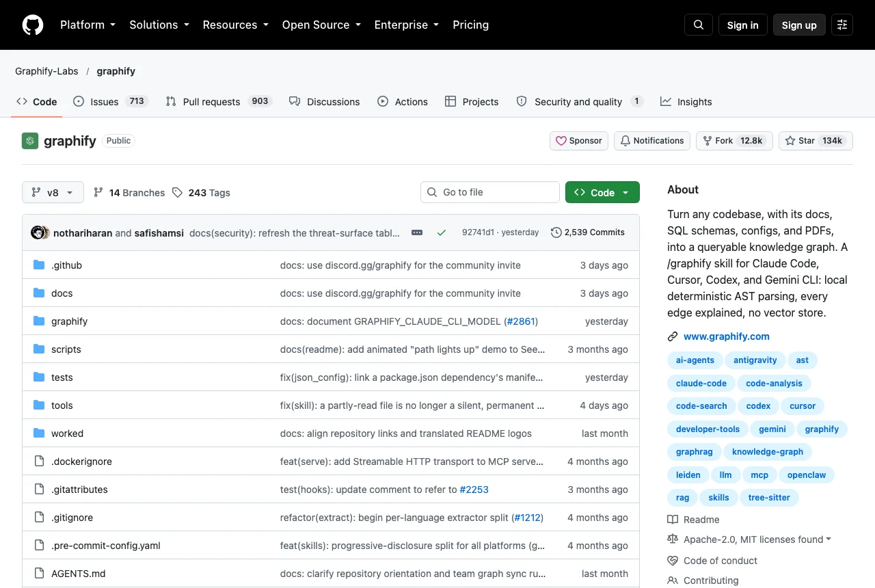
Task: Click the .gitignore file icon
Action: (39, 518)
